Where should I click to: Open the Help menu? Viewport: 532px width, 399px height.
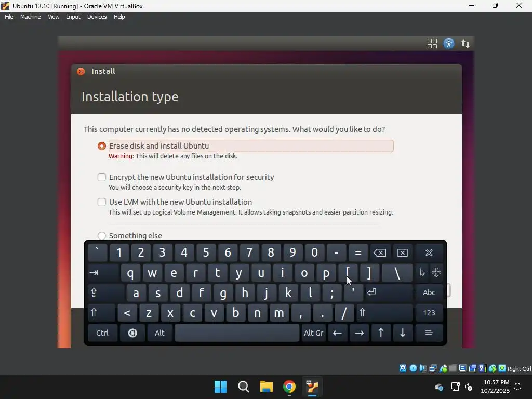(119, 17)
